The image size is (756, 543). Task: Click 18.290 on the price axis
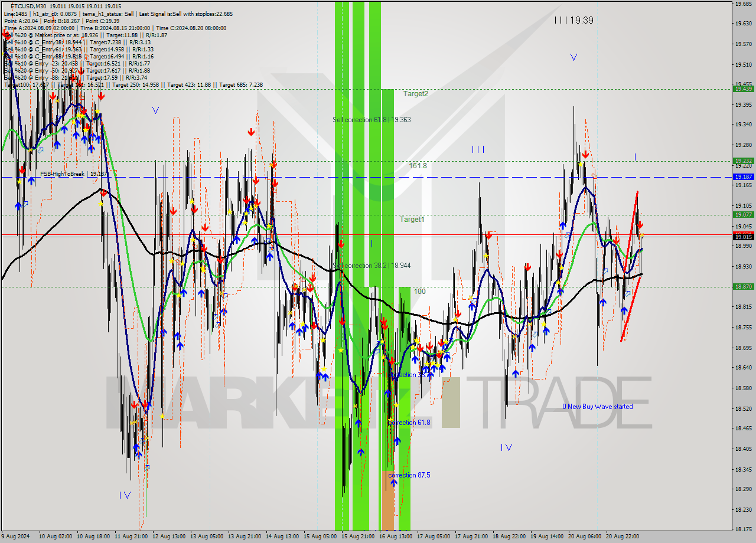point(742,489)
